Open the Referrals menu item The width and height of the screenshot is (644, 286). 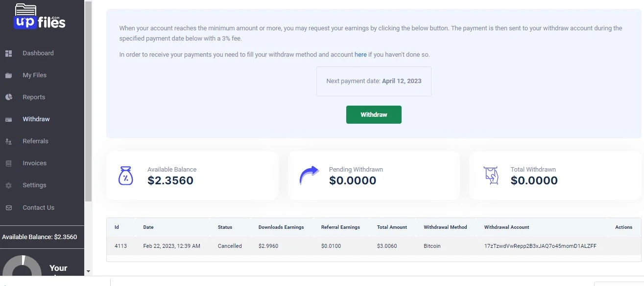(35, 141)
